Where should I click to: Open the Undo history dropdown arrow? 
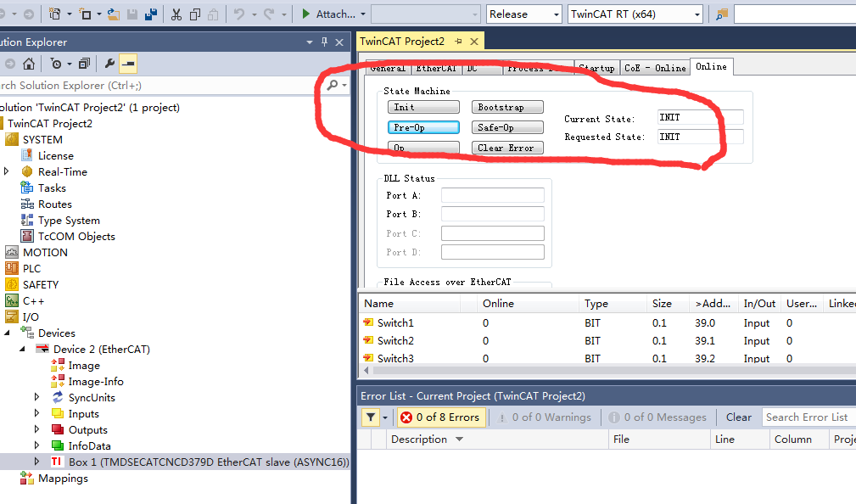[255, 14]
